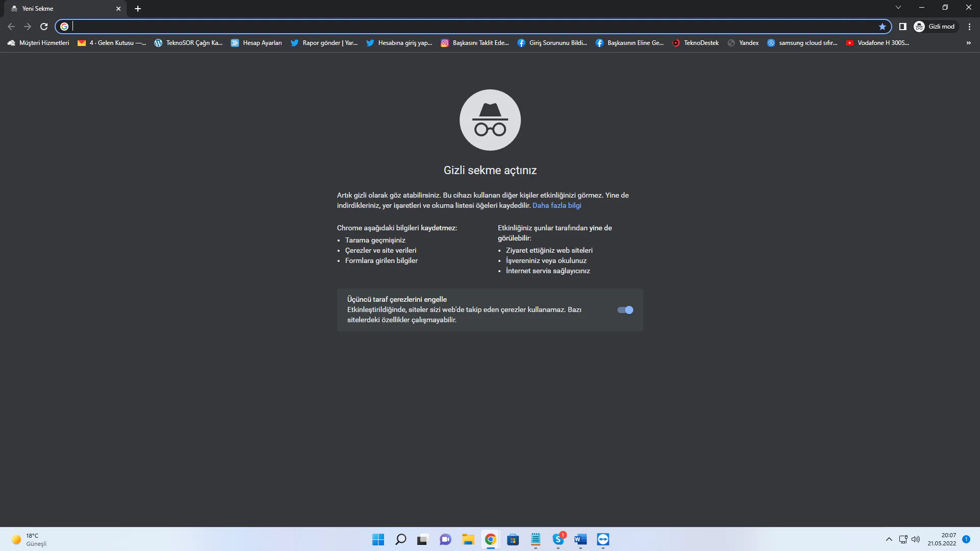Open the volume control in the system tray
Image resolution: width=980 pixels, height=551 pixels.
pyautogui.click(x=914, y=539)
